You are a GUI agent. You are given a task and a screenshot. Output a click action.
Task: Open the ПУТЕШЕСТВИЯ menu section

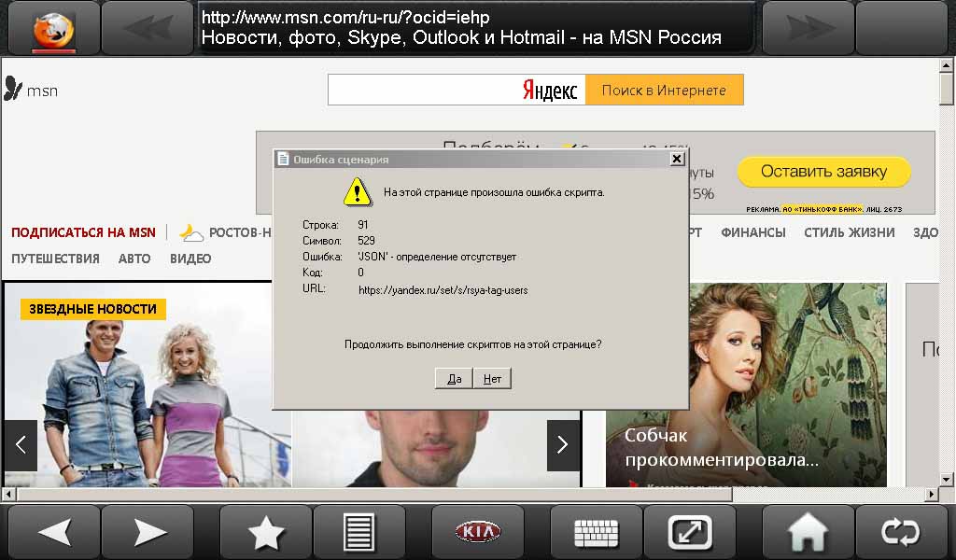coord(55,259)
